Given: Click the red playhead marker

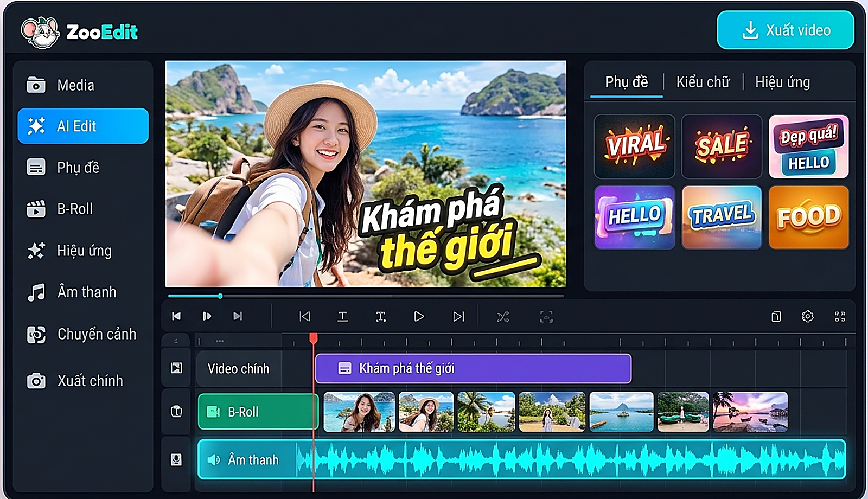Looking at the screenshot, I should [x=314, y=338].
